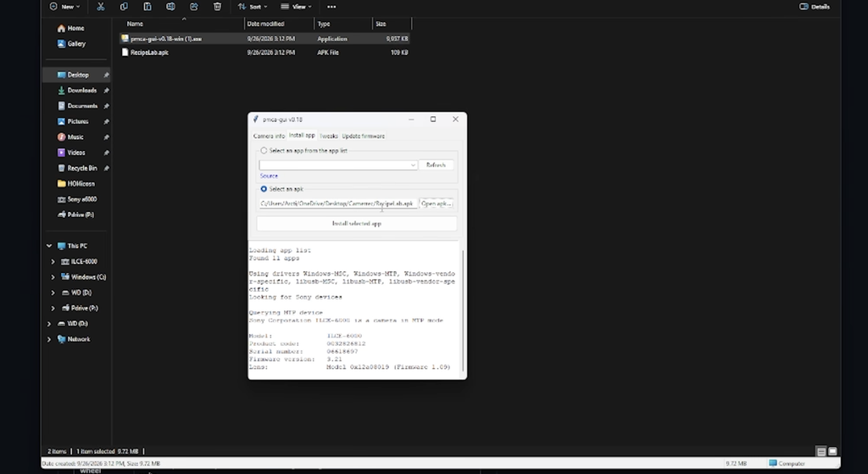
Task: Click the Install selected app button
Action: (357, 224)
